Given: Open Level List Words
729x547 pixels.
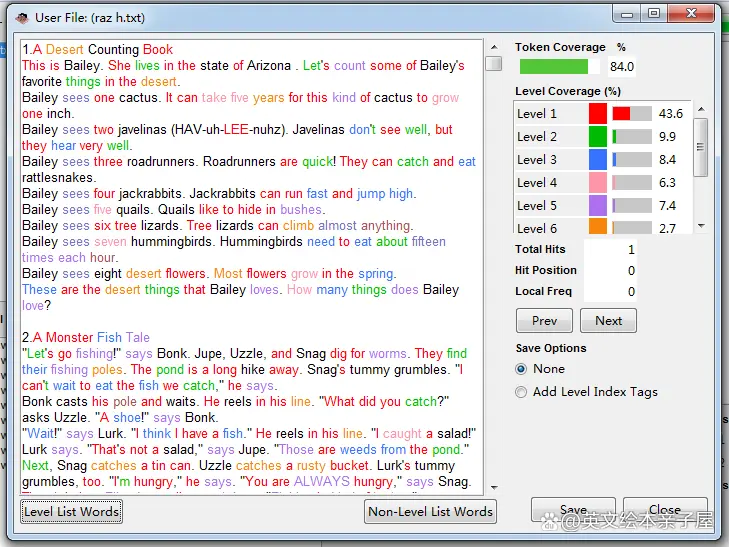Looking at the screenshot, I should 72,512.
